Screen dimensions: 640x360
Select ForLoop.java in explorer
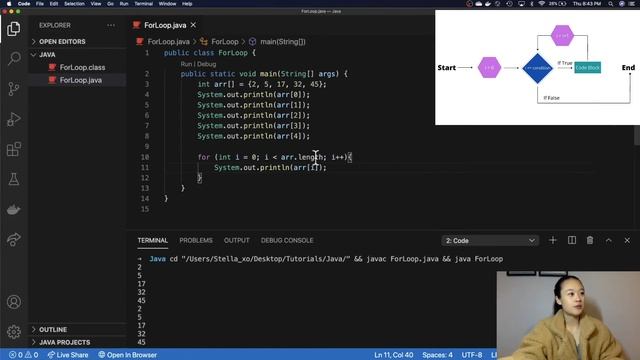pyautogui.click(x=80, y=80)
